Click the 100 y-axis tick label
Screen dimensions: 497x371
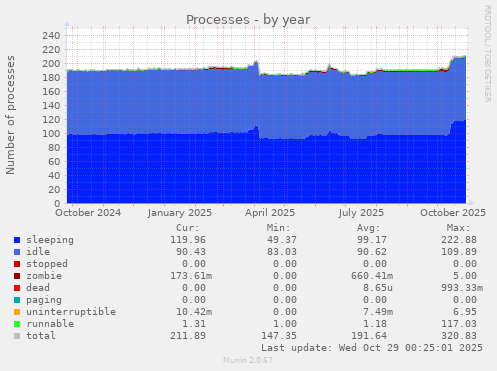pos(51,134)
